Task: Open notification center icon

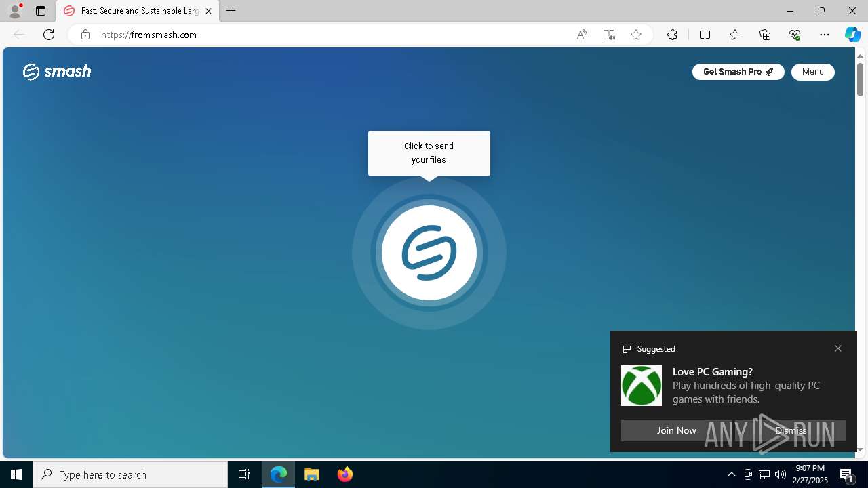Action: coord(847,474)
